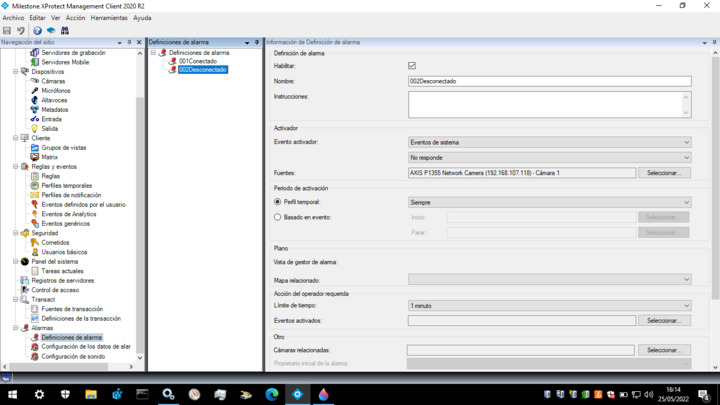Select the Perfil temporal radio button
This screenshot has height=405, width=720.
pos(278,202)
